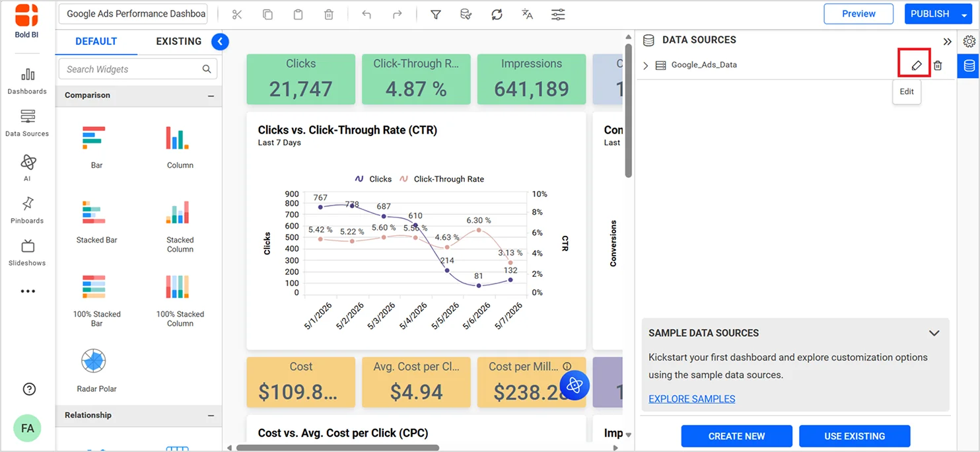The height and width of the screenshot is (452, 980).
Task: Click 'Clicks vs. Click-Through Rate (CTR)' title
Action: [347, 130]
